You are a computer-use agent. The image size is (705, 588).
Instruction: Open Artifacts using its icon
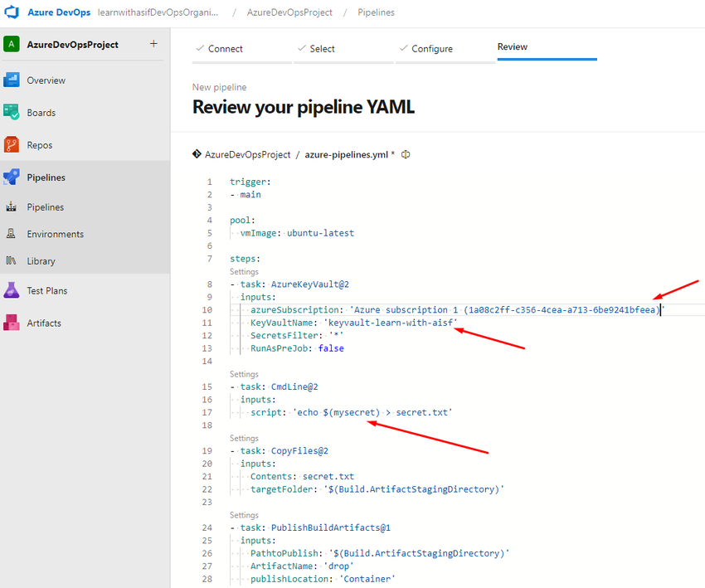(12, 323)
